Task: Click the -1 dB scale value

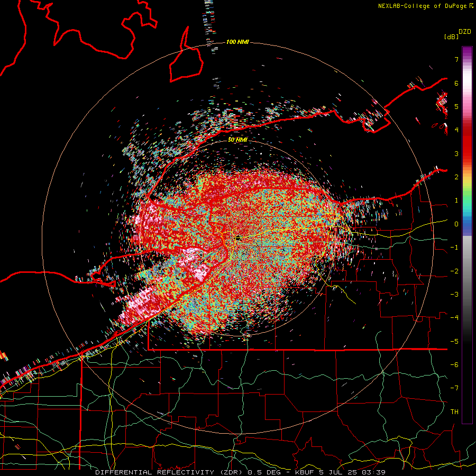Action: pos(454,248)
